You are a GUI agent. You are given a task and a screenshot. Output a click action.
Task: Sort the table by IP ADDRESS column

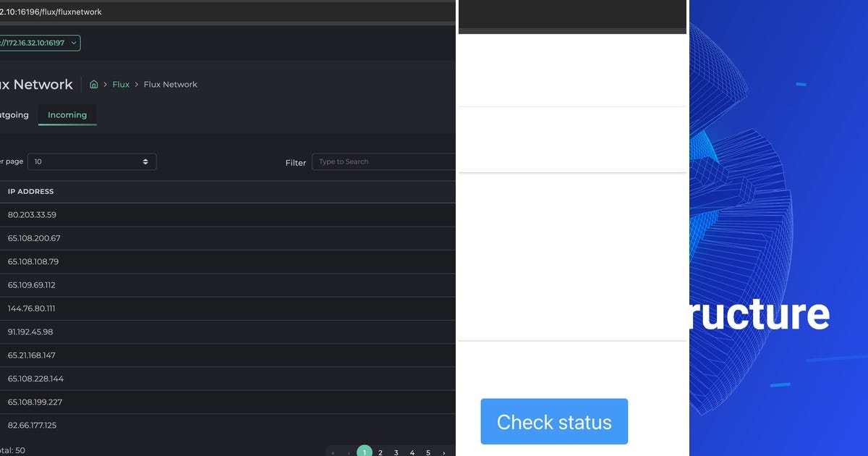[x=30, y=191]
